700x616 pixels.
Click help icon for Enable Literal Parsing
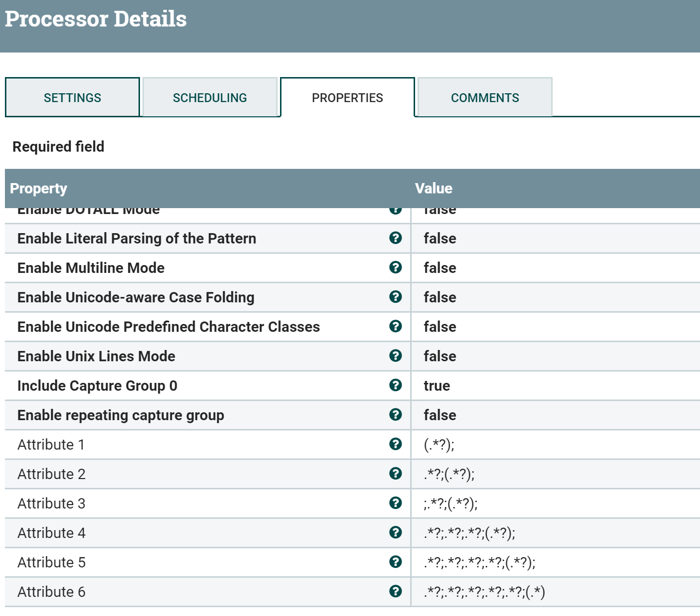[395, 238]
